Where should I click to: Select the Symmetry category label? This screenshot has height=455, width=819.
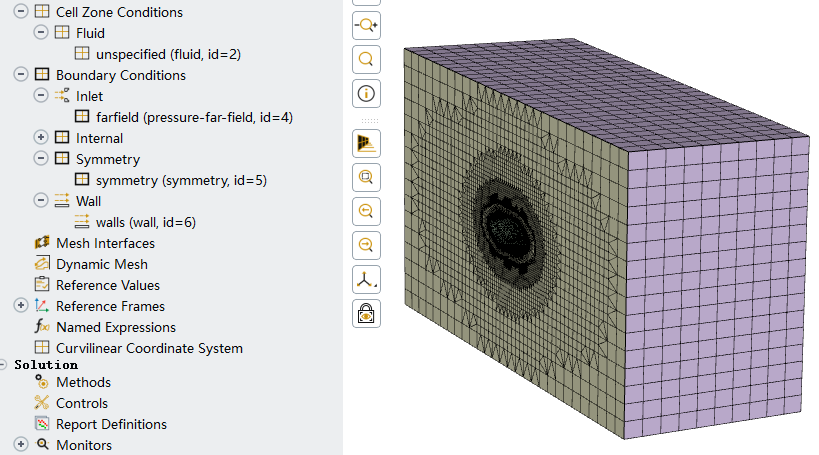tap(108, 159)
